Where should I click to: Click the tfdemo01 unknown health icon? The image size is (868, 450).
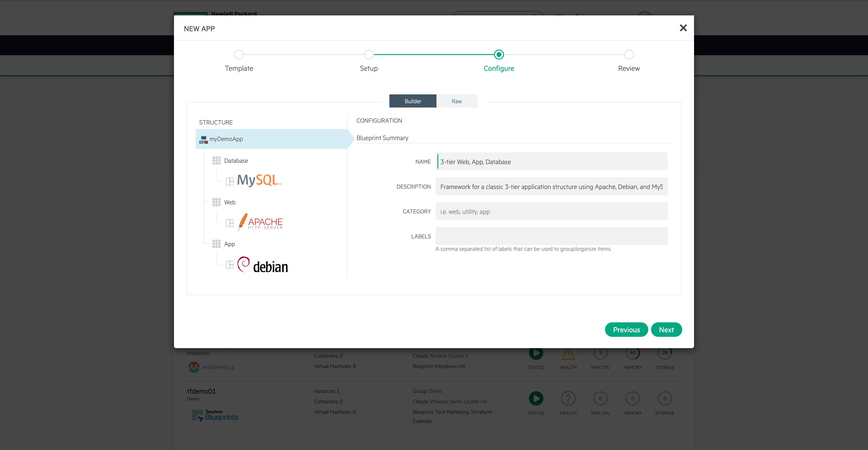click(x=568, y=398)
